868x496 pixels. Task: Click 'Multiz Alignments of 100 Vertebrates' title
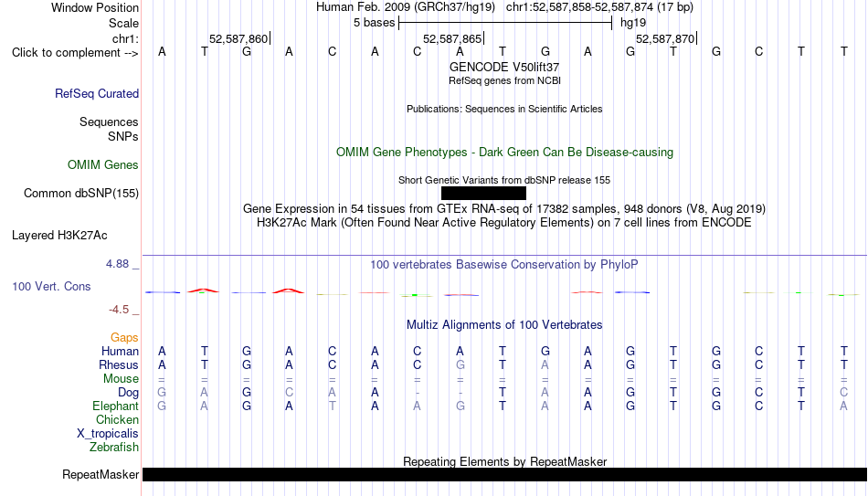tap(504, 325)
